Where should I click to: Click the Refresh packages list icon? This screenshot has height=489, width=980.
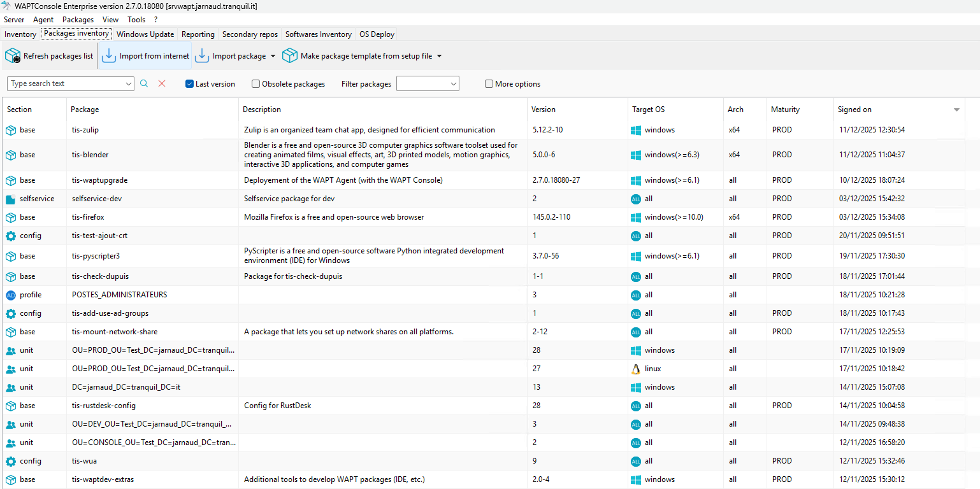[x=13, y=56]
